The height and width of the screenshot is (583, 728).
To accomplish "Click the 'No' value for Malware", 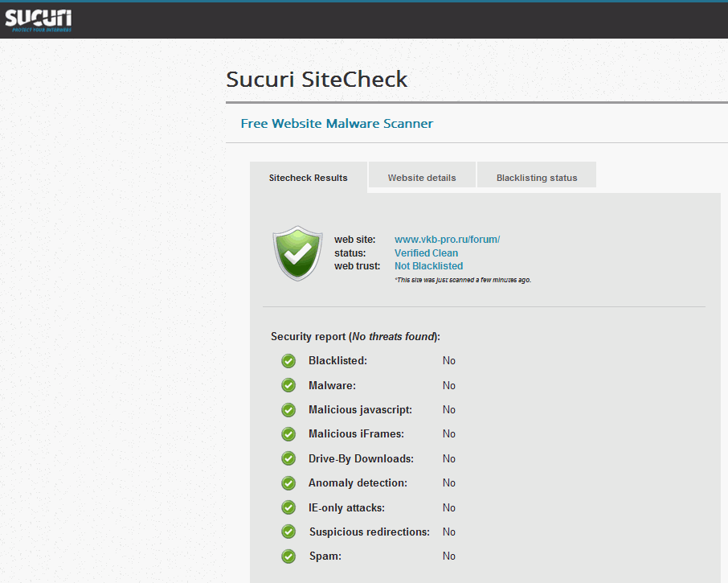I will coord(449,385).
